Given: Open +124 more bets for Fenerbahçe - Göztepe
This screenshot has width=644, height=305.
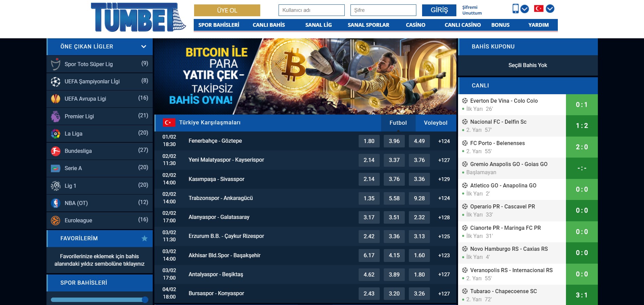Looking at the screenshot, I should click(x=444, y=141).
